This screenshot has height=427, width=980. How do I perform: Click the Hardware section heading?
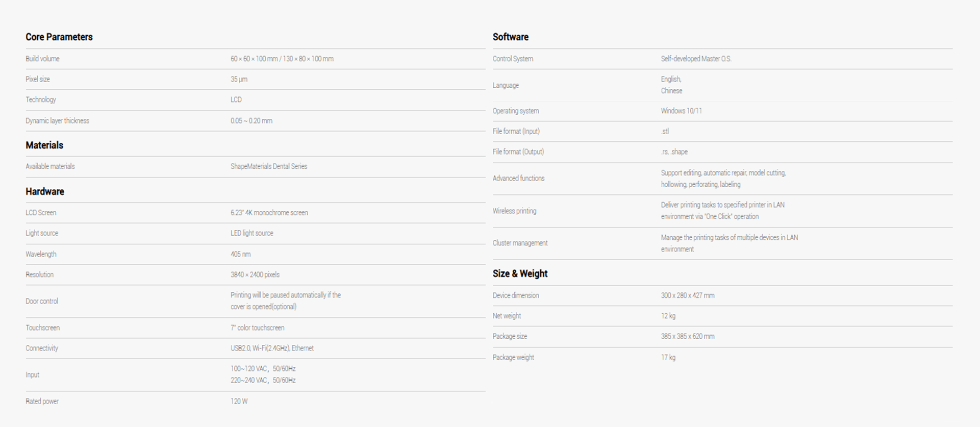click(45, 192)
